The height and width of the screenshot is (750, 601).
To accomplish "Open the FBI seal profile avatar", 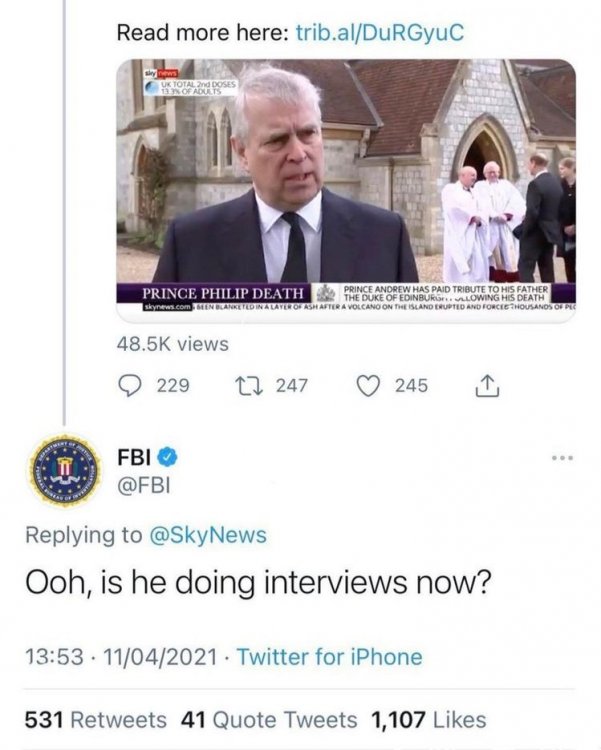I will tap(58, 470).
